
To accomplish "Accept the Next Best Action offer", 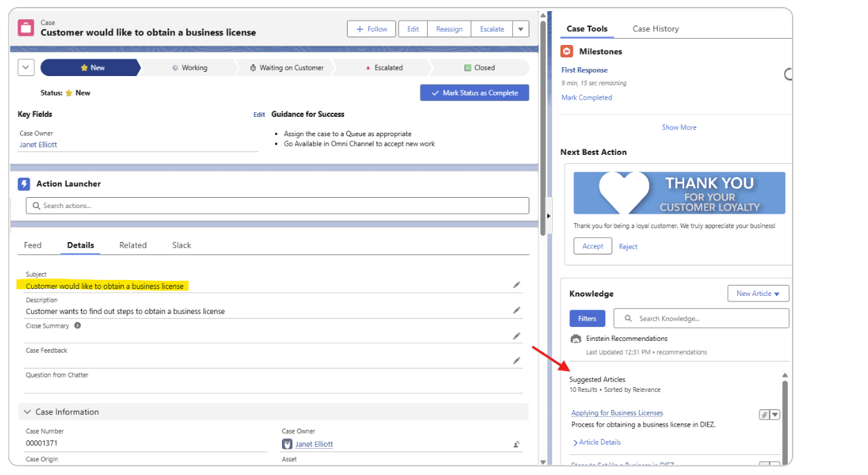I will click(592, 246).
